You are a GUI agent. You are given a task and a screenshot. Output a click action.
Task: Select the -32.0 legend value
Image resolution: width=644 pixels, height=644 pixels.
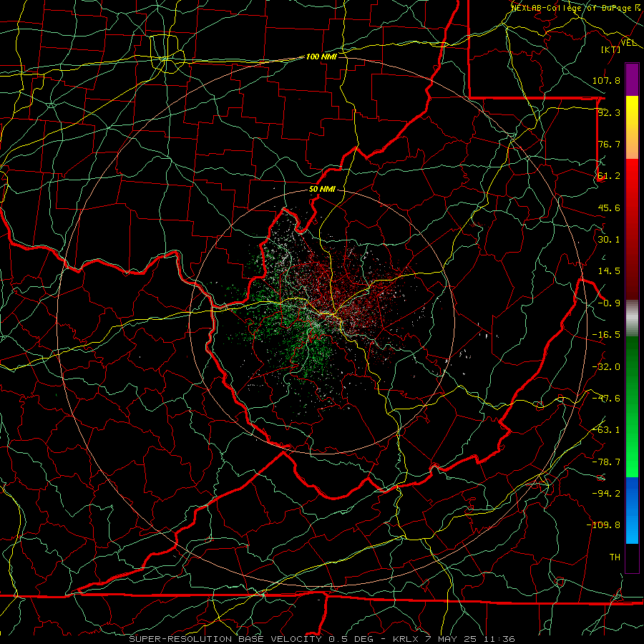(606, 367)
